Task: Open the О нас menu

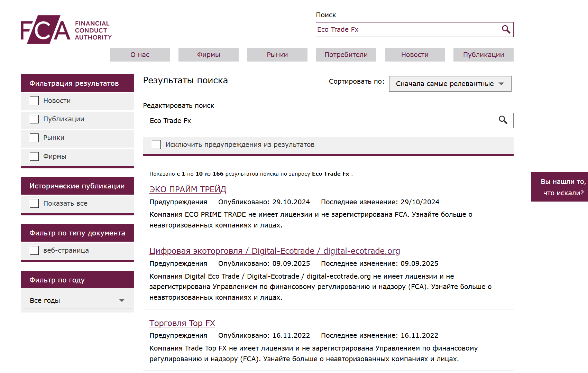Action: tap(140, 55)
